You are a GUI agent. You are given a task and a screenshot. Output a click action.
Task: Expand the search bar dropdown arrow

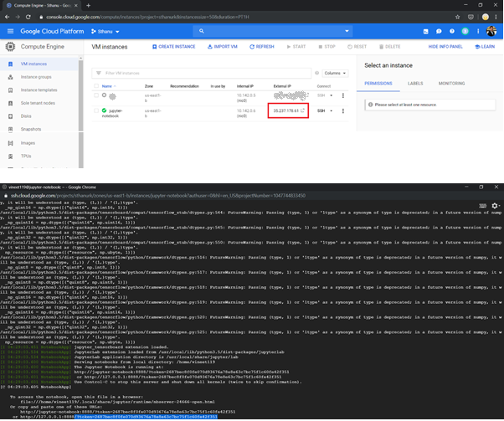[347, 31]
